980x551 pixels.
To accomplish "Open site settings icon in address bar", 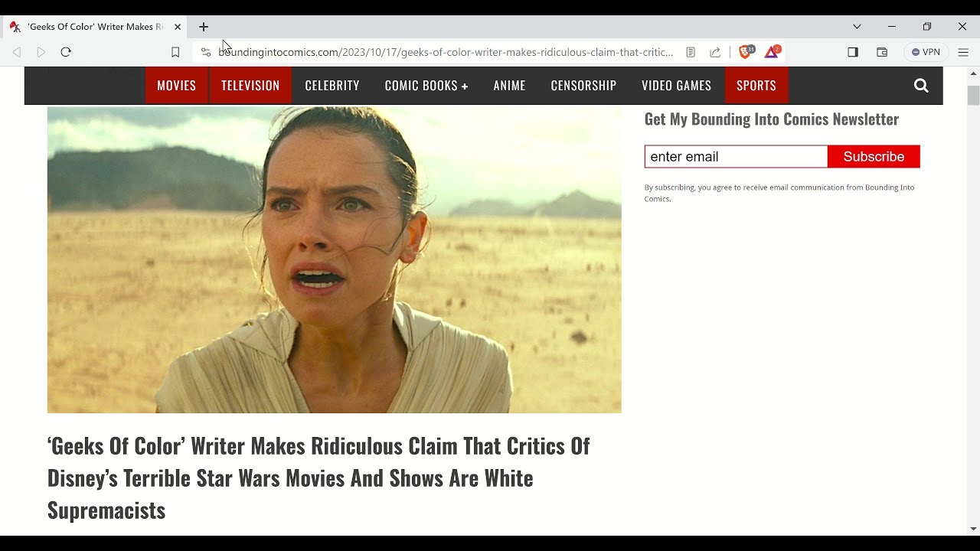I will pyautogui.click(x=205, y=52).
